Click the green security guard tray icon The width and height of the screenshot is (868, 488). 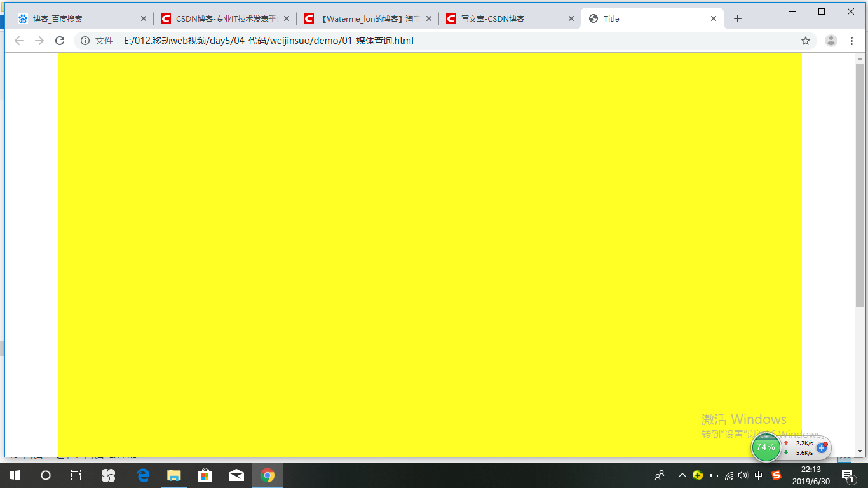pos(698,475)
